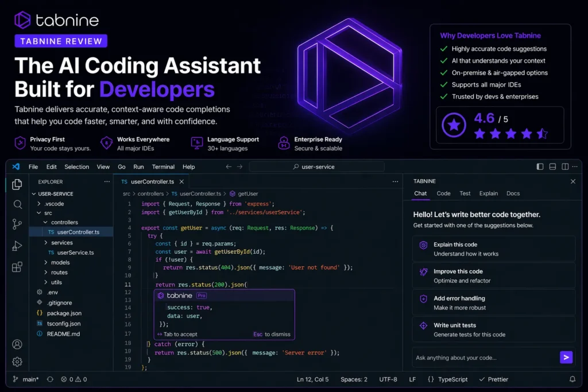This screenshot has height=392, width=588.
Task: Open the Edit menu
Action: coord(51,167)
